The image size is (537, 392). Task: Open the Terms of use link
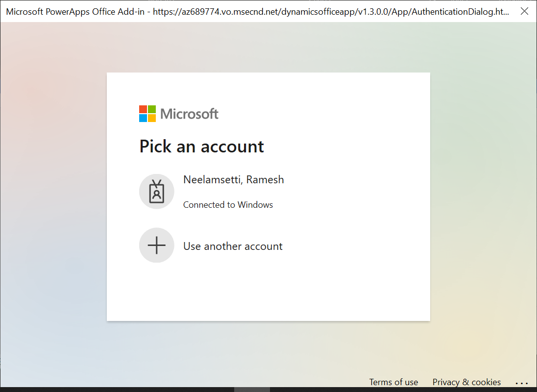pos(393,382)
